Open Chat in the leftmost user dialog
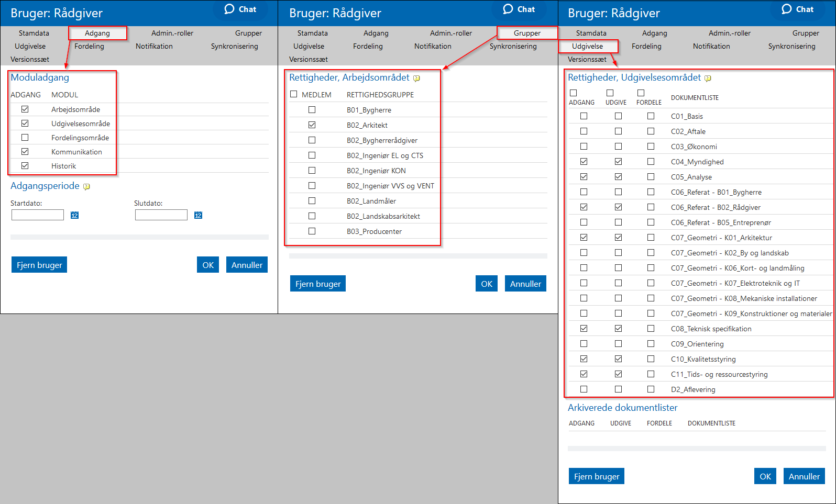This screenshot has width=836, height=504. [240, 9]
